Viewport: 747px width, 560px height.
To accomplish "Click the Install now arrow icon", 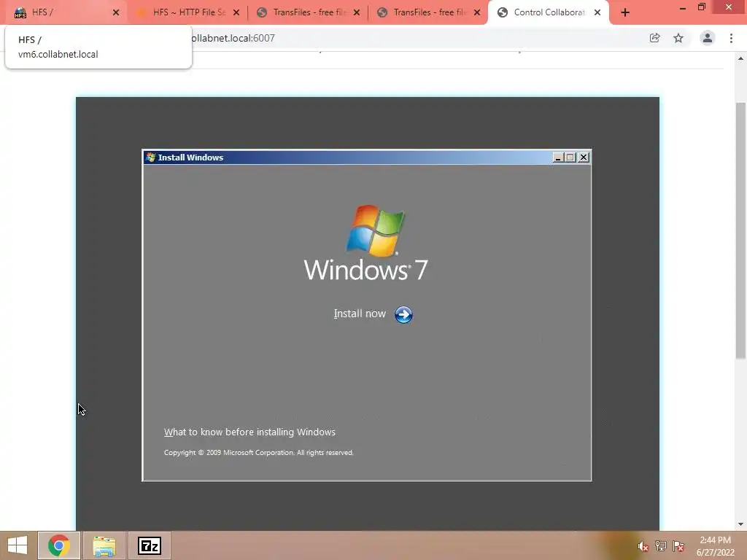I will [403, 314].
